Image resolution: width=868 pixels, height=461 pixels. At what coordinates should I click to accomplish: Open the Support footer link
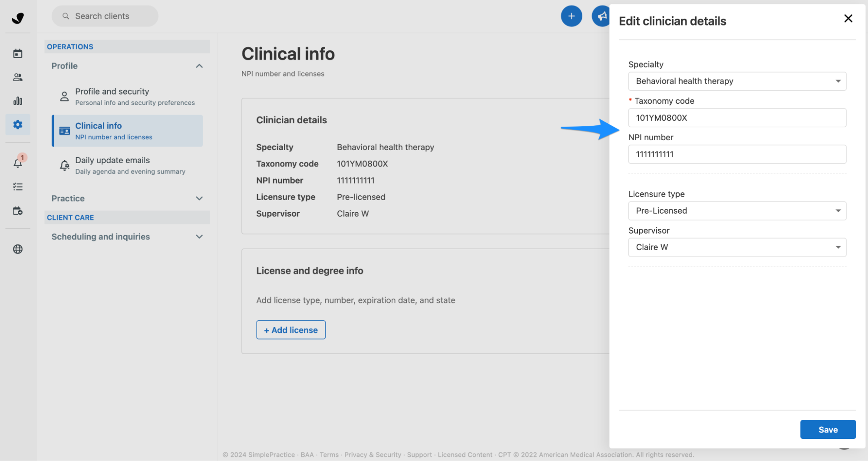419,454
